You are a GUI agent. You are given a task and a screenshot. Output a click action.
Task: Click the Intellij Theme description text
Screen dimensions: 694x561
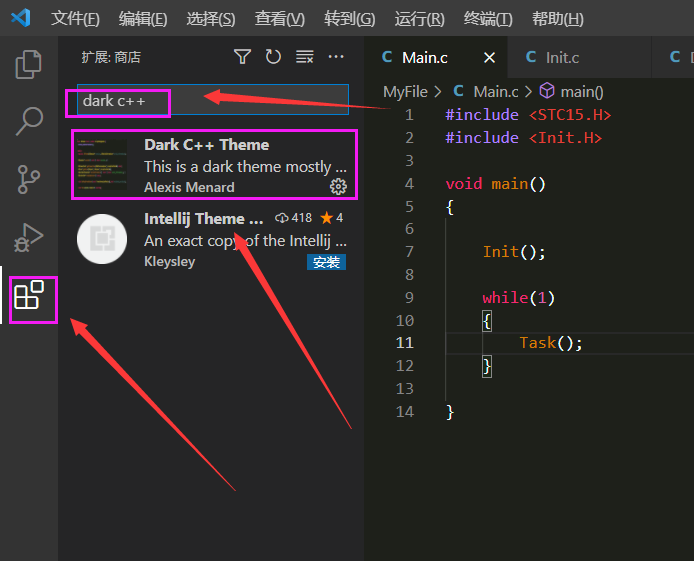pyautogui.click(x=245, y=241)
